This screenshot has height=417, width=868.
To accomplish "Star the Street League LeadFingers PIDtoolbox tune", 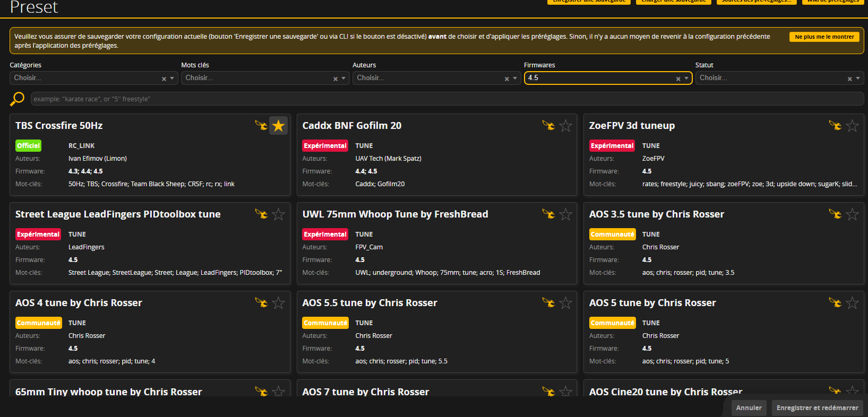I will click(x=278, y=214).
